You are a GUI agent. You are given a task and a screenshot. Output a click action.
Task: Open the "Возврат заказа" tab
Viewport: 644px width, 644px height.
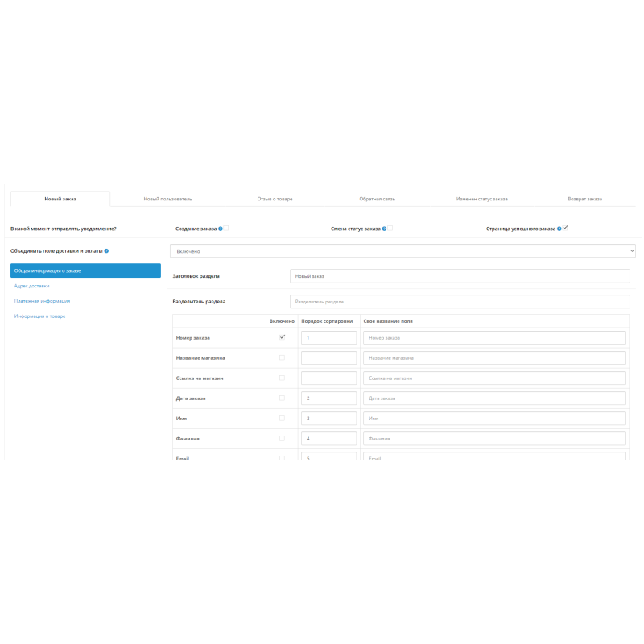(x=587, y=198)
